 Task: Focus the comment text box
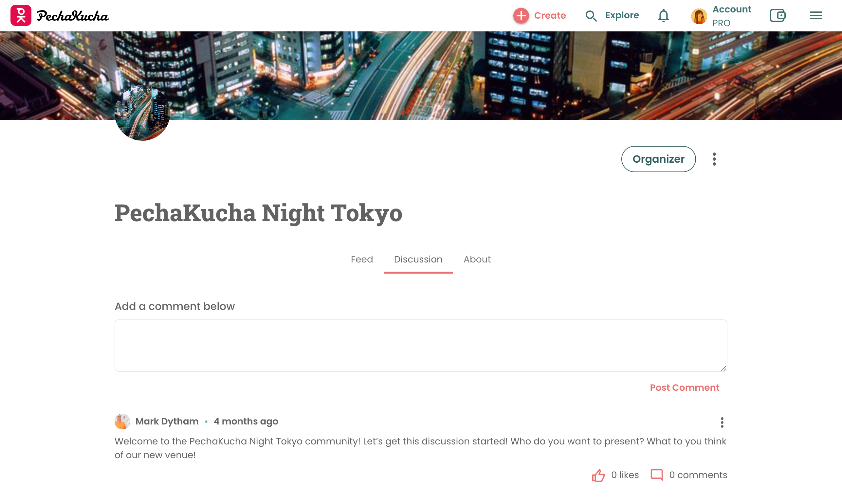(420, 345)
